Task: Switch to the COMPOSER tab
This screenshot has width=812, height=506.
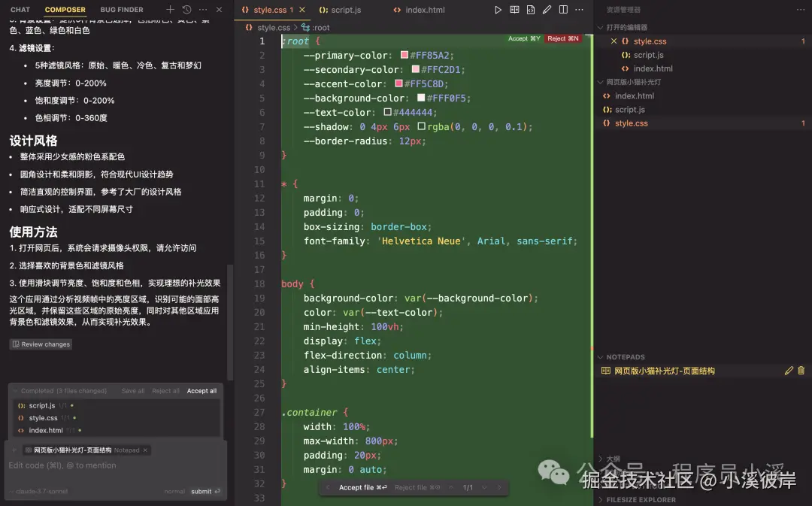Action: tap(65, 9)
